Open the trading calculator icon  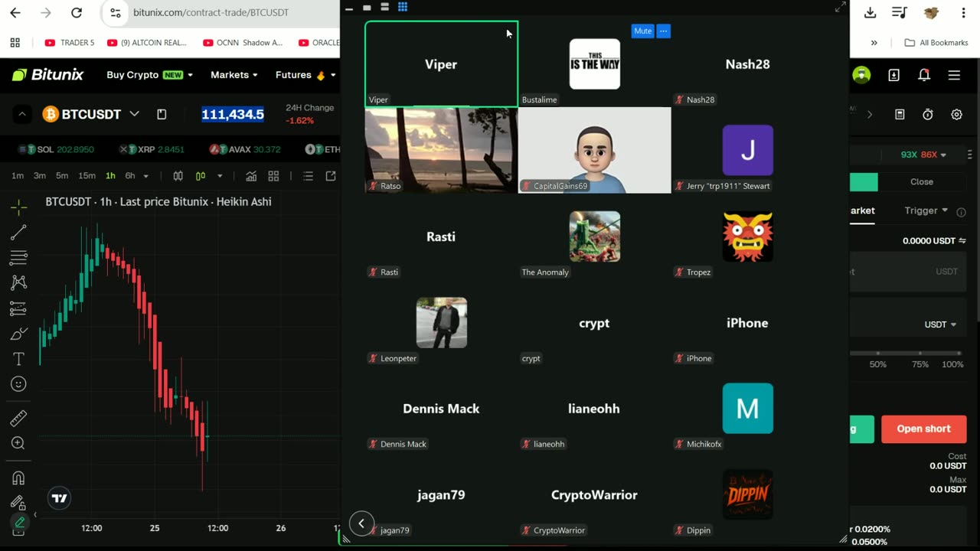(900, 114)
